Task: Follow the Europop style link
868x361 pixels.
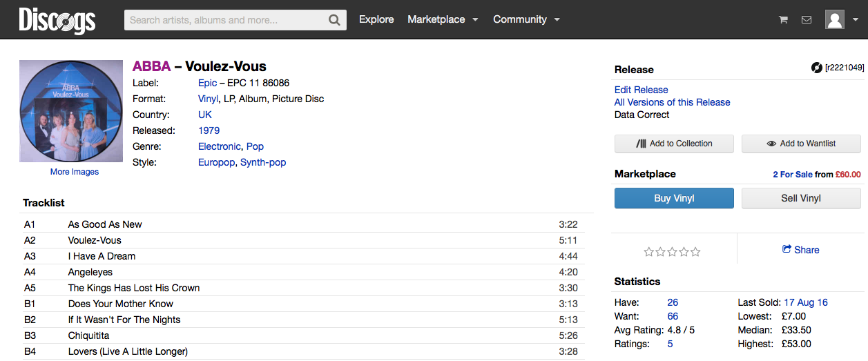Action: click(x=216, y=162)
